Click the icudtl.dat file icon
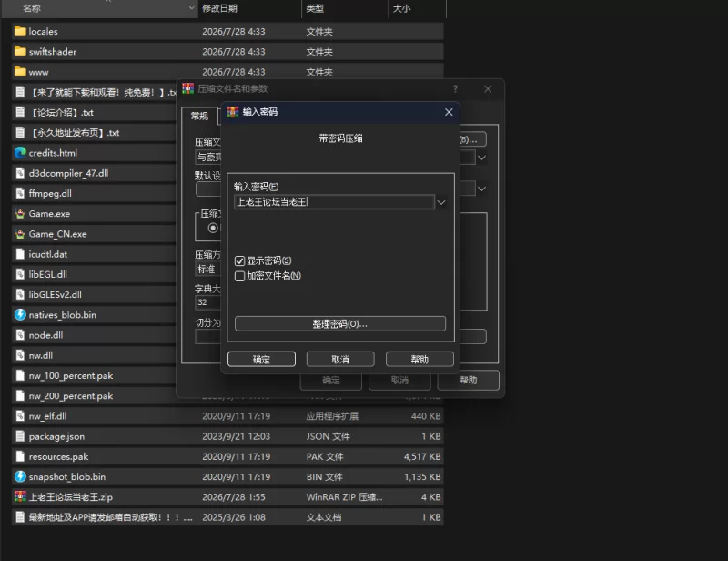Screen dimensions: 728x561 (x=20, y=254)
